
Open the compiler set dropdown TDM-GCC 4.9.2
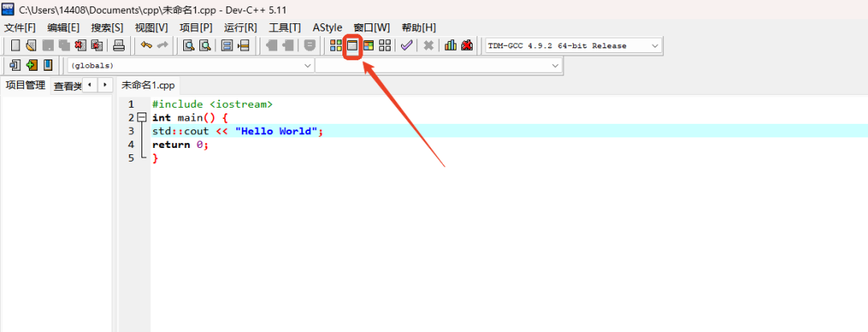click(x=574, y=46)
